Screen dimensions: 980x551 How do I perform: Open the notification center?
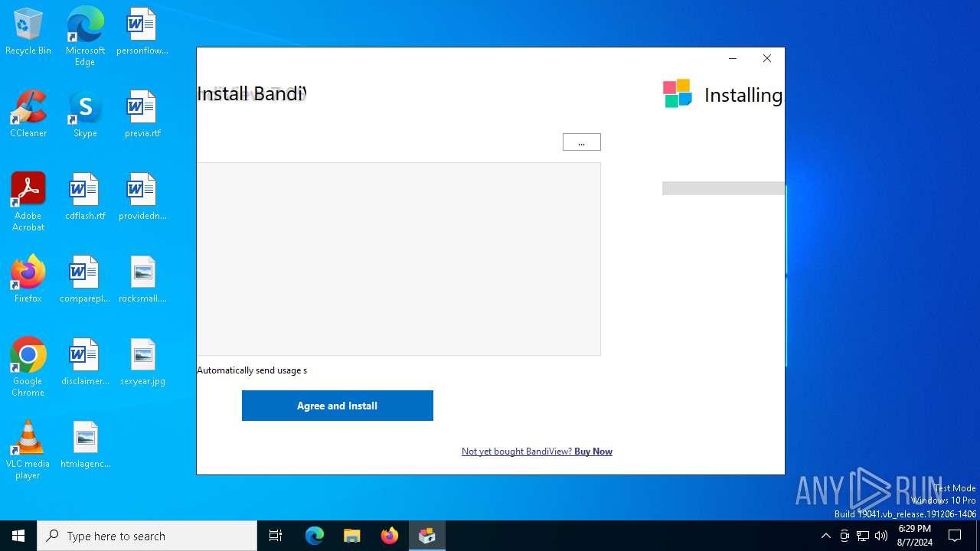coord(955,536)
